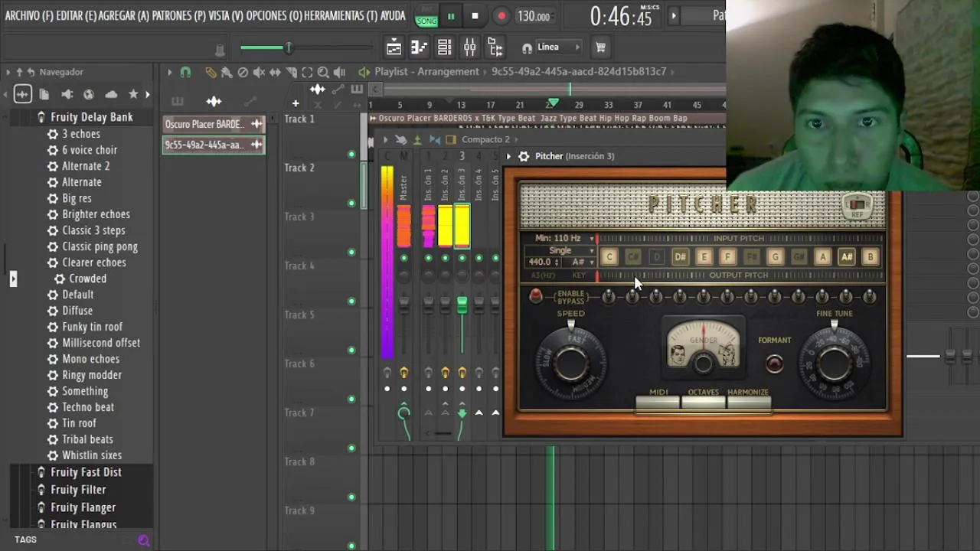Open the Pitcher window menu arrow

pyautogui.click(x=508, y=156)
